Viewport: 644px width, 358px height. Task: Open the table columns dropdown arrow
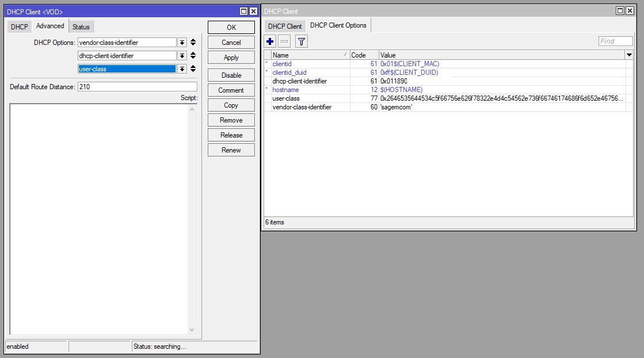point(629,55)
